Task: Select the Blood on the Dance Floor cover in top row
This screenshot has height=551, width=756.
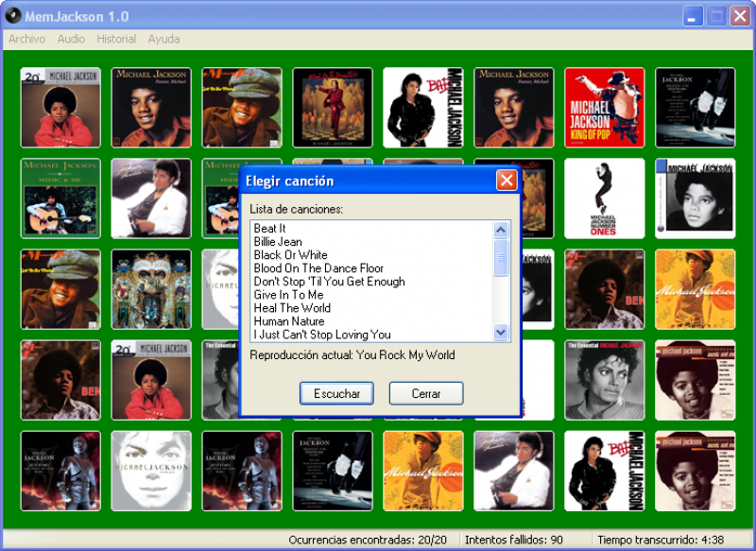Action: coord(333,108)
